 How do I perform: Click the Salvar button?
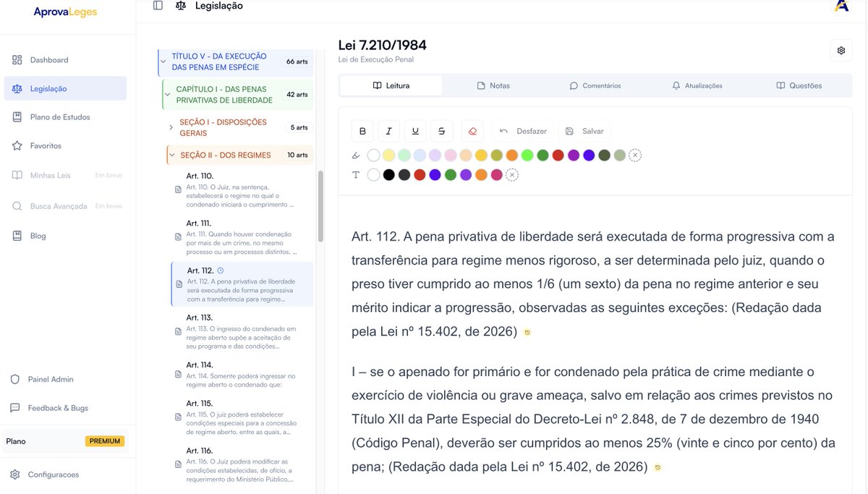(584, 131)
